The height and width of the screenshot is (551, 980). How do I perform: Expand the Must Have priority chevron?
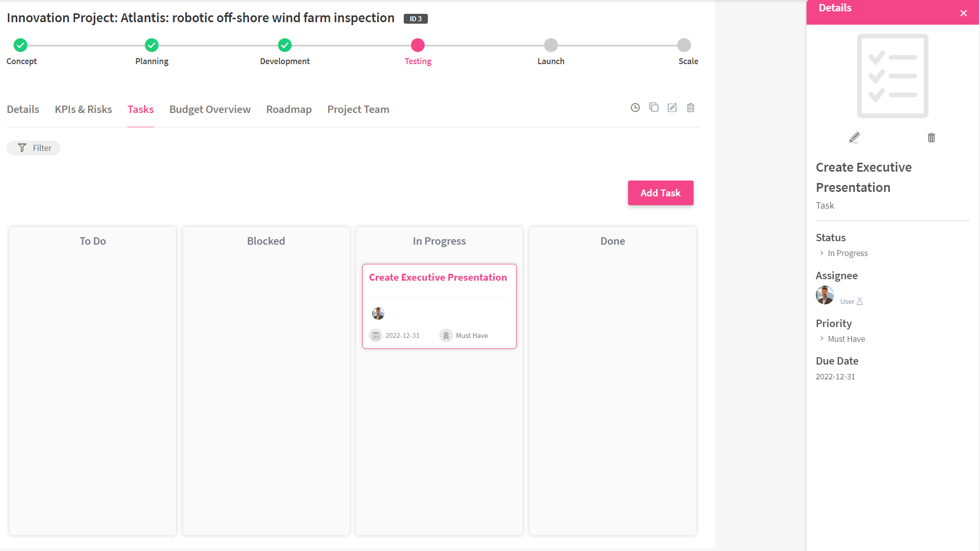822,338
